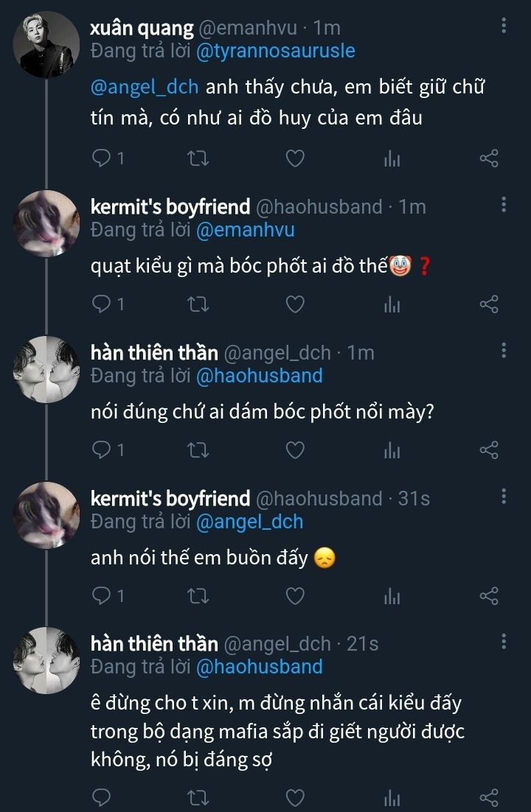Screen dimensions: 531x812
Task: Open hàn thiên thần's avatar on last tweet
Action: [46, 661]
